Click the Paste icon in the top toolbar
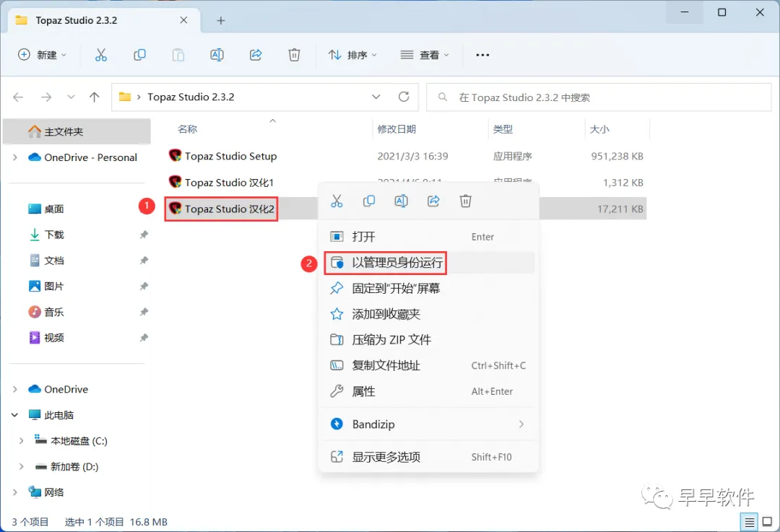The width and height of the screenshot is (780, 532). [178, 55]
